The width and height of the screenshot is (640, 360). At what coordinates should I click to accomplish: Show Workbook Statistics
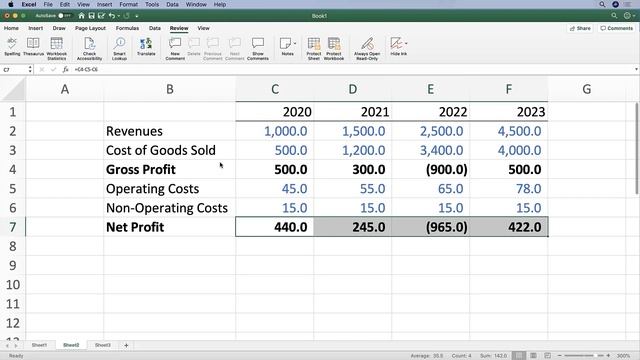pos(56,49)
